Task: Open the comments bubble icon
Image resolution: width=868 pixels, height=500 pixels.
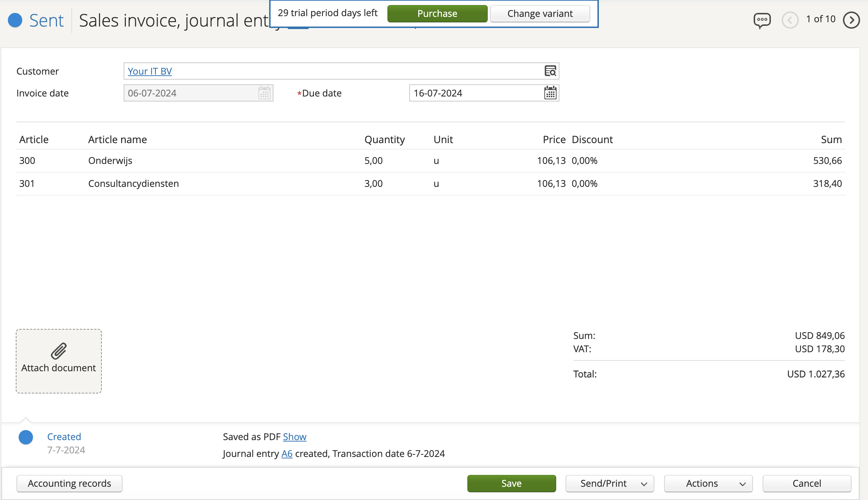Action: pos(762,20)
